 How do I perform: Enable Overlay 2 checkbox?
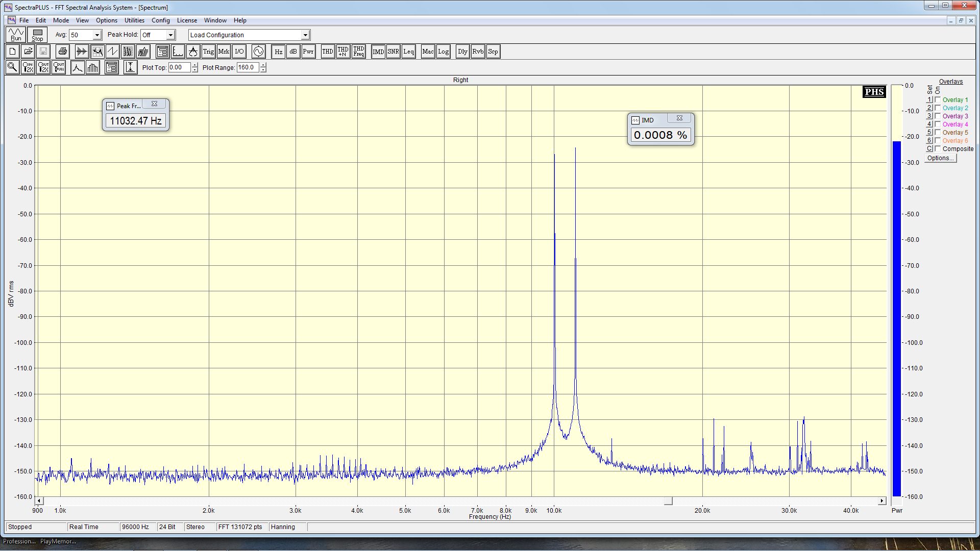coord(938,108)
